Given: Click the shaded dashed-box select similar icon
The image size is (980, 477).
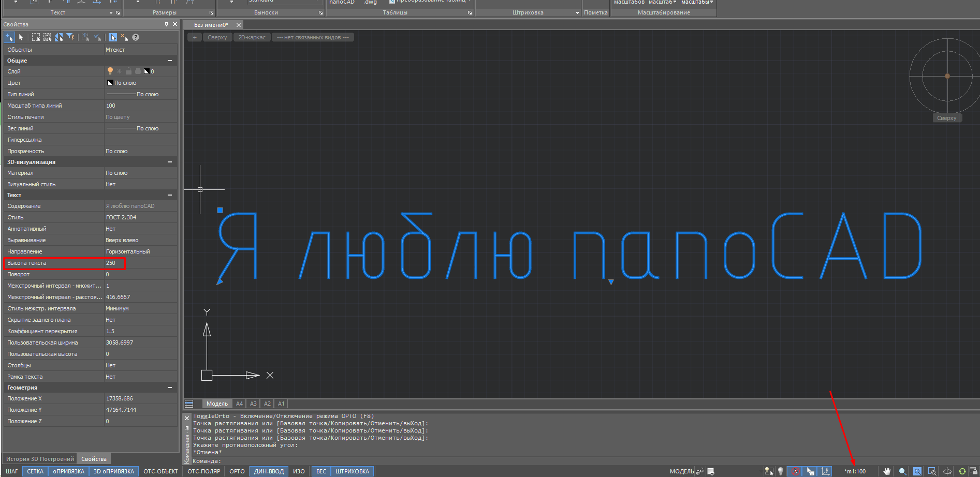Looking at the screenshot, I should (x=47, y=37).
